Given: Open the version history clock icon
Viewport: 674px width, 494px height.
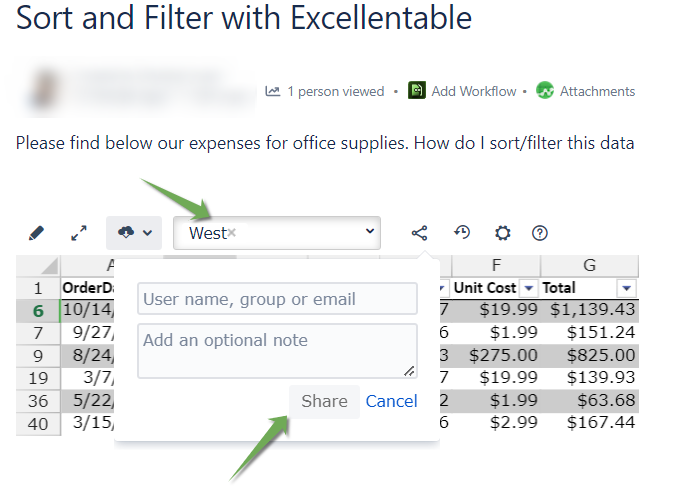Looking at the screenshot, I should point(462,233).
